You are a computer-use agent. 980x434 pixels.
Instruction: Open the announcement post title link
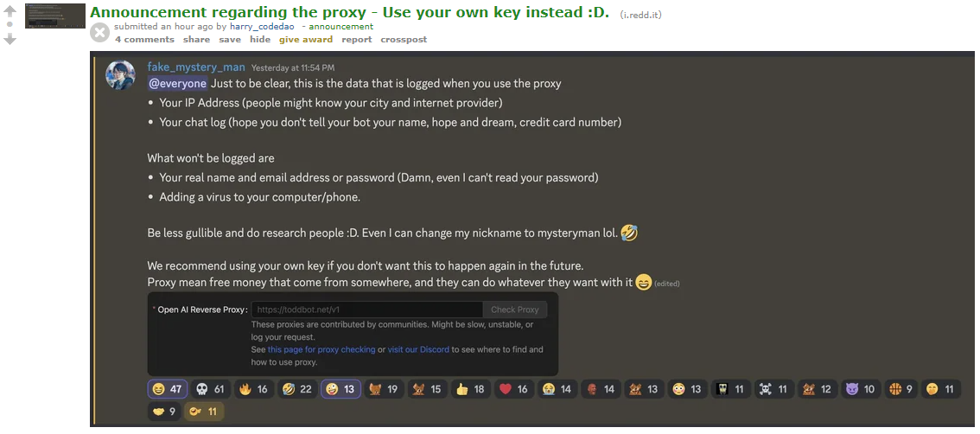[x=349, y=12]
